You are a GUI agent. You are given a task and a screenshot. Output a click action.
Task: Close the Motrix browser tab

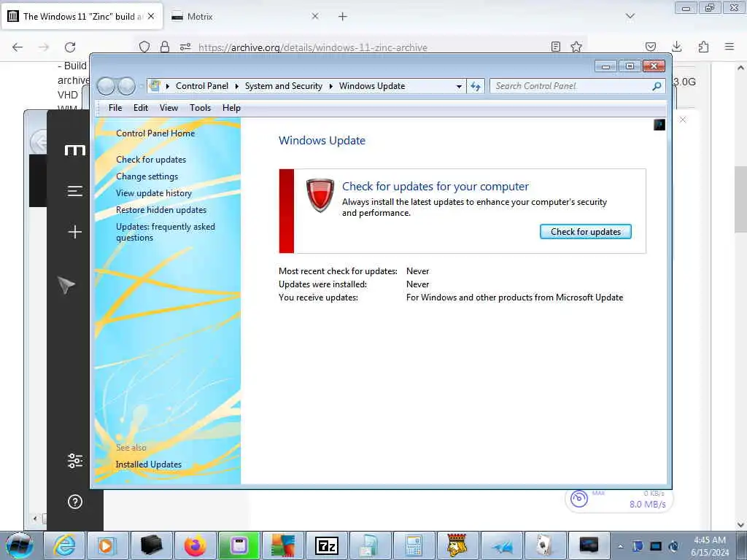[x=315, y=16]
